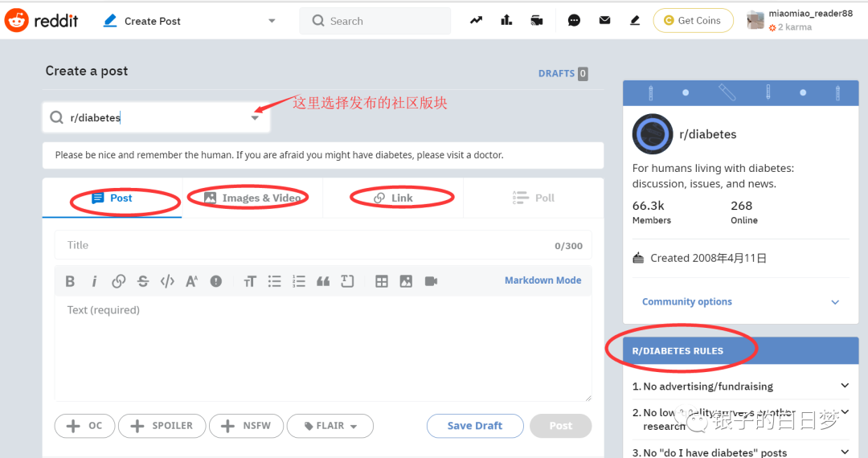Viewport: 868px width, 458px height.
Task: Switch to the Images & Video tab
Action: point(252,198)
